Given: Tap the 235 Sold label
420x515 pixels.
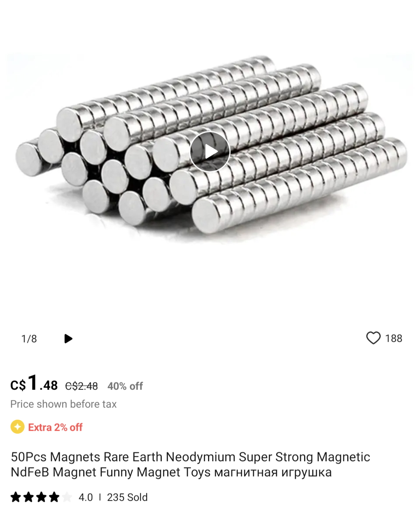Looking at the screenshot, I should pyautogui.click(x=127, y=498).
